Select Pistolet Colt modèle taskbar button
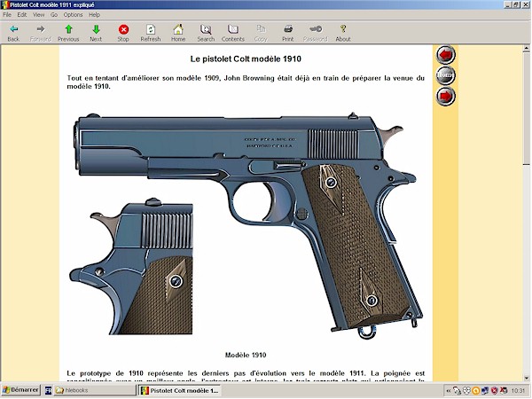Viewport: 532px width, 399px height. (180, 390)
